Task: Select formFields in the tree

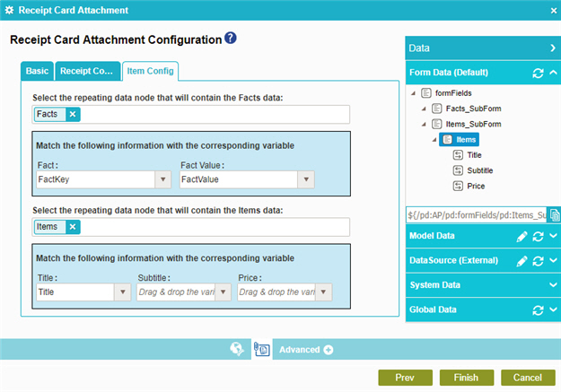Action: click(x=453, y=93)
